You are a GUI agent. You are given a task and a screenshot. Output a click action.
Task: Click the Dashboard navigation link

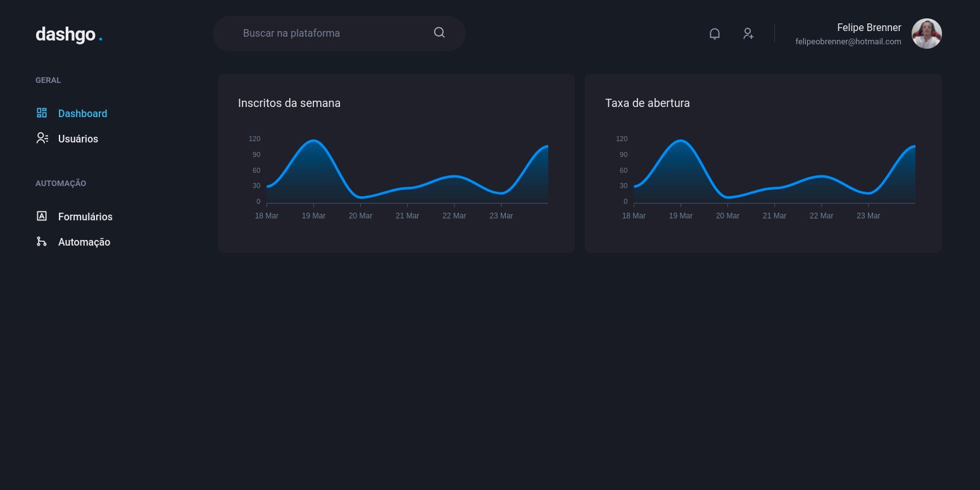(82, 113)
